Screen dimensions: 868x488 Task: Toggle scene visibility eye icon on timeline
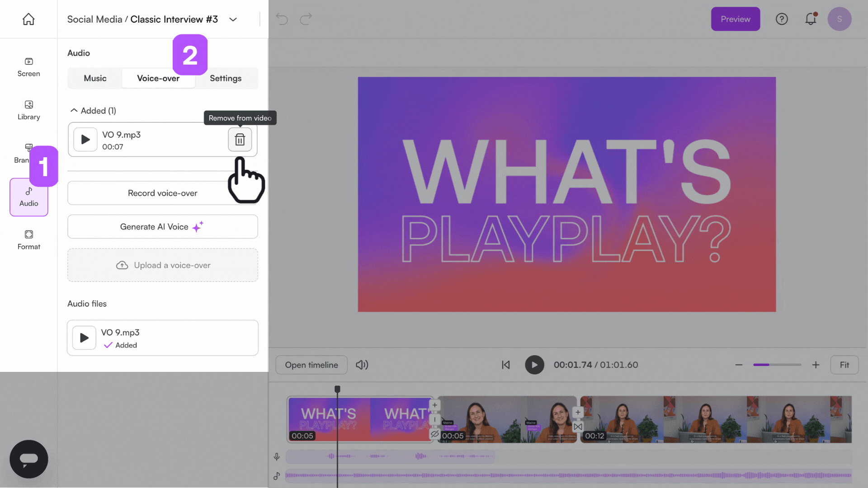pos(434,434)
